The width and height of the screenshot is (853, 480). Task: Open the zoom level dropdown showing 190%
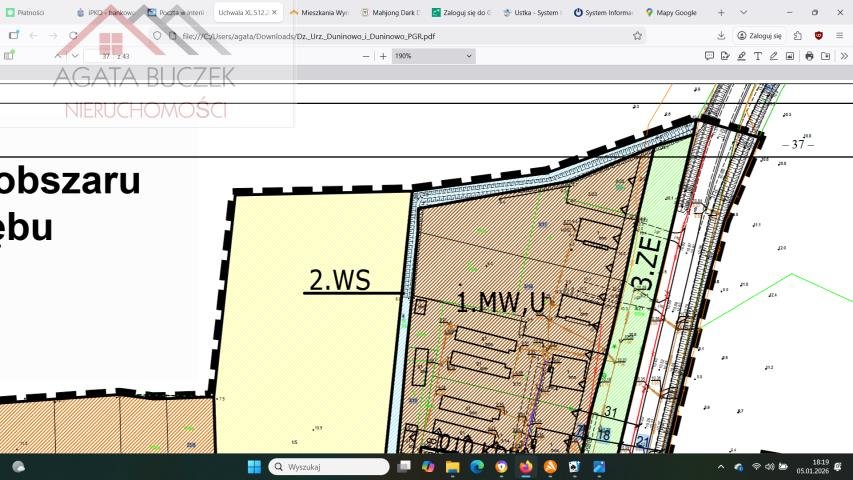(433, 56)
